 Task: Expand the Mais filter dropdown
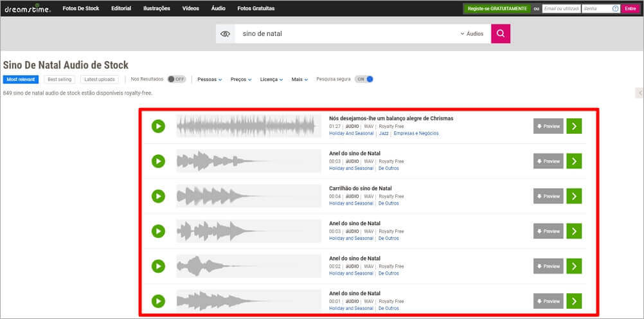(300, 79)
